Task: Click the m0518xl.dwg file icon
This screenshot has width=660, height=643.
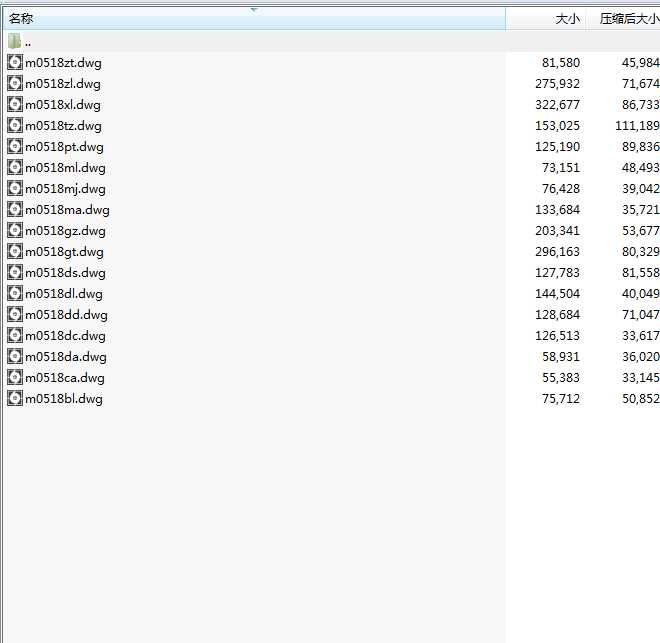Action: pyautogui.click(x=15, y=104)
